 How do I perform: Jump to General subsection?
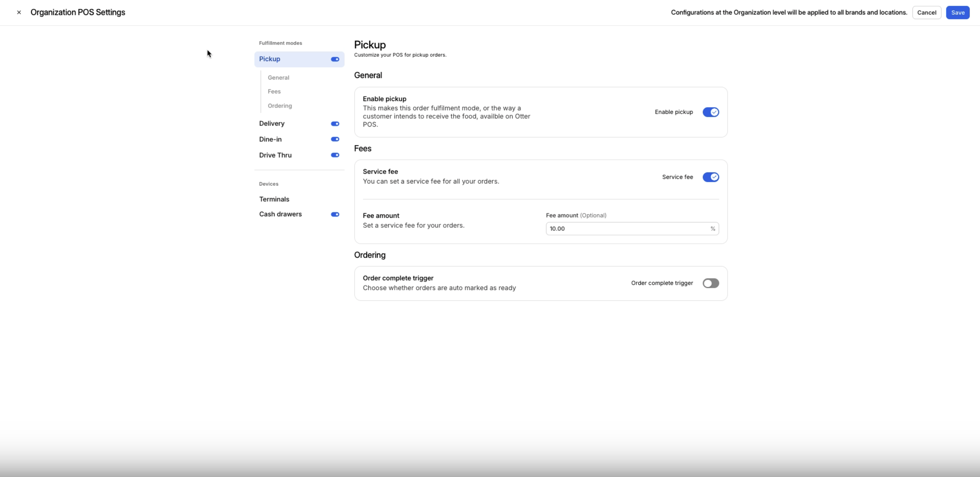(x=279, y=78)
